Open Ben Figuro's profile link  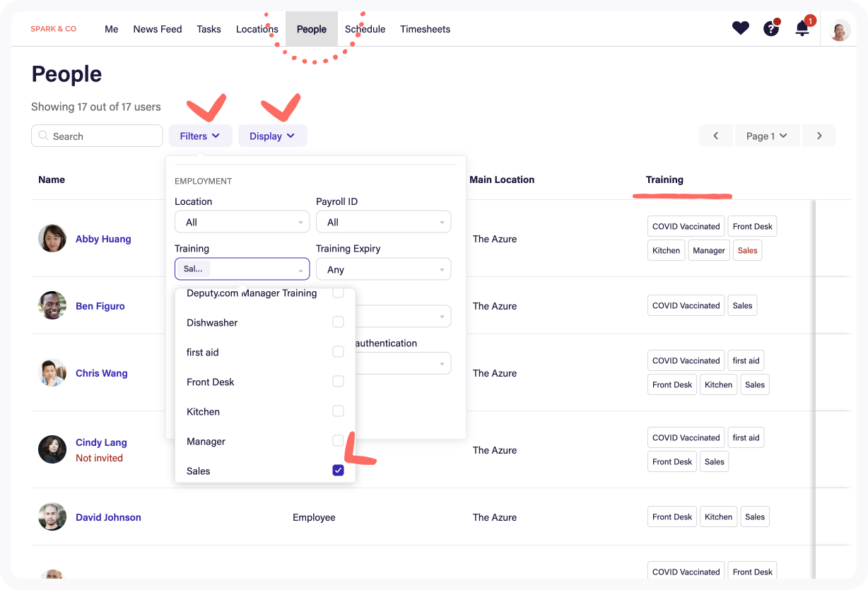coord(100,306)
